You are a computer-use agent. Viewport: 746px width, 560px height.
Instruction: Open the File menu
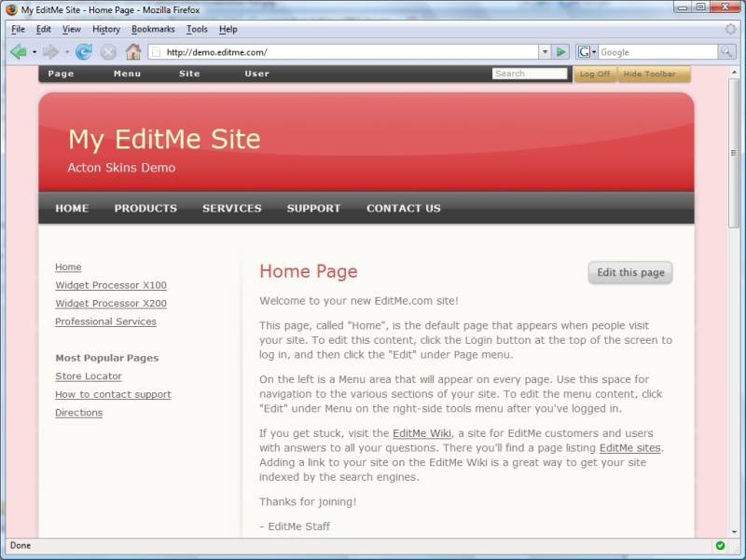(18, 29)
